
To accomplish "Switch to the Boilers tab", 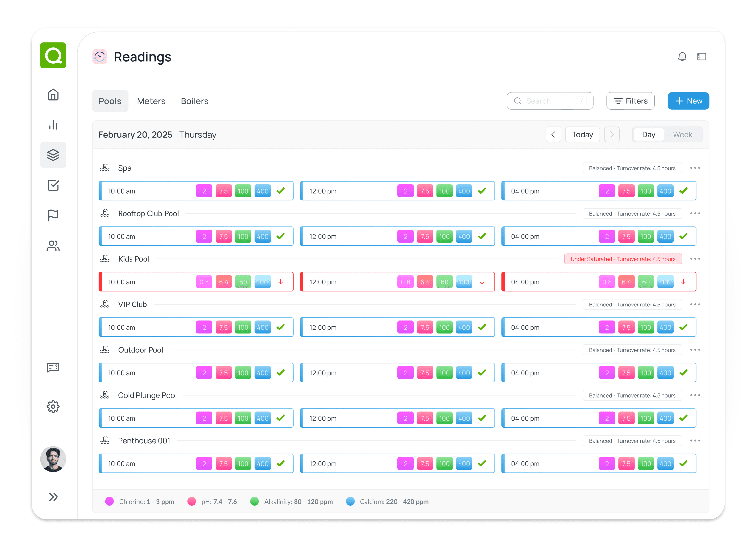I will coord(194,101).
